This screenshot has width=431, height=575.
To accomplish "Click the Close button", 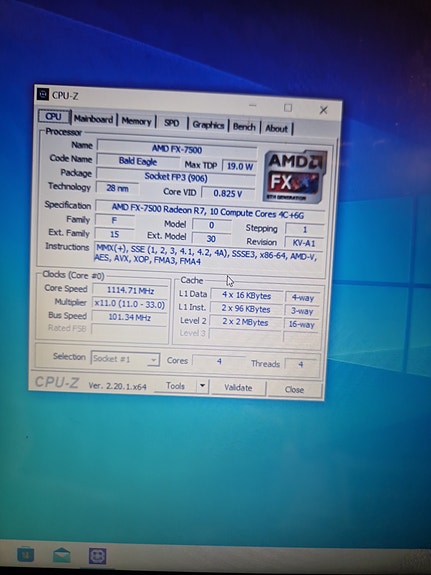I will coord(295,389).
